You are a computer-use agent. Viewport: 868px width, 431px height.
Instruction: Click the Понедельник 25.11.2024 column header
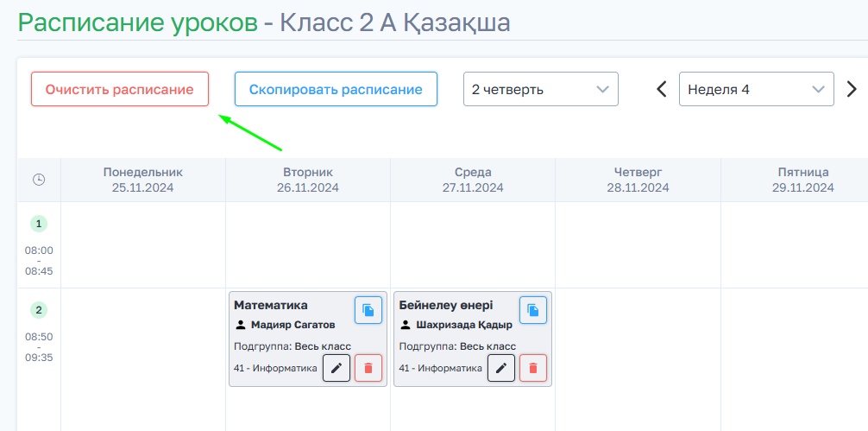(143, 180)
